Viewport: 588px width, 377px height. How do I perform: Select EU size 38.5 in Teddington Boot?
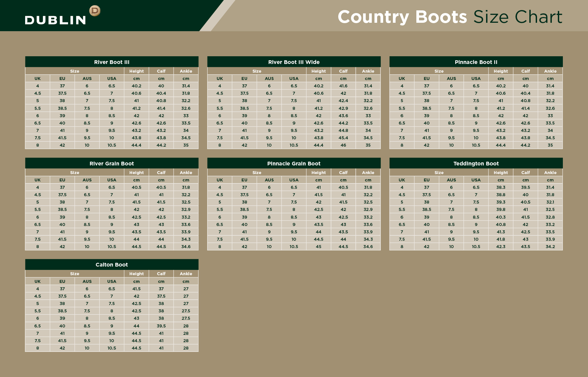426,209
